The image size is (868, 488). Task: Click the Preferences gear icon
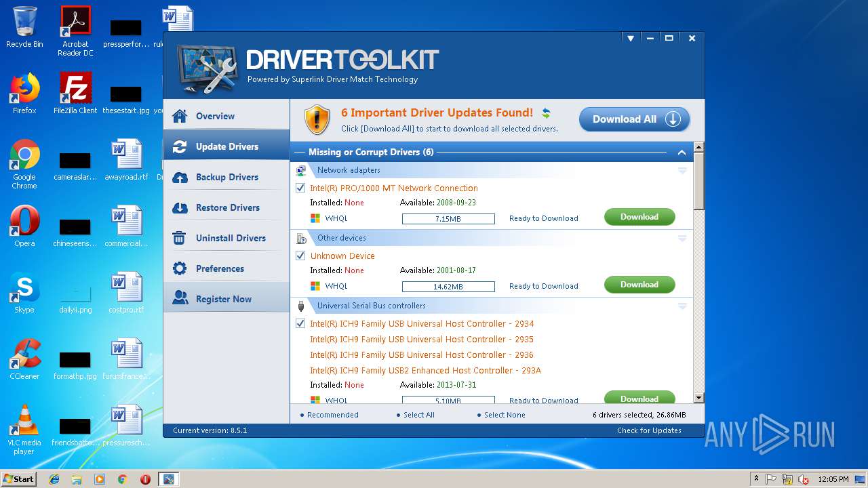[180, 268]
